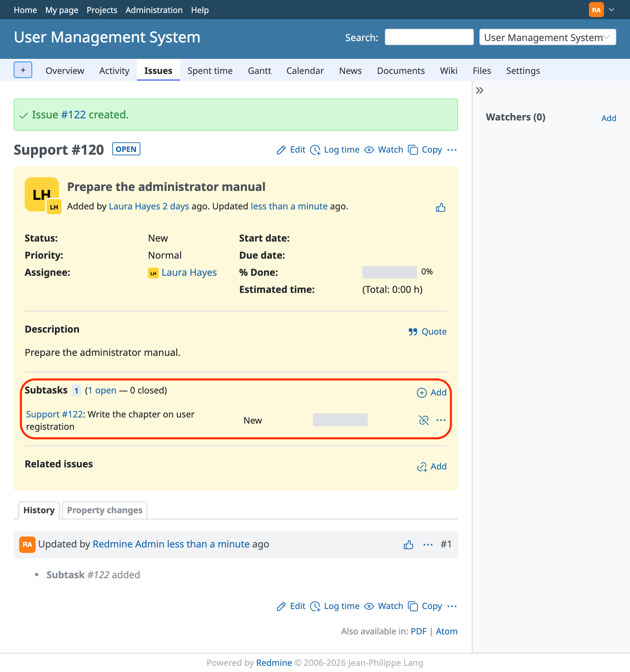Image resolution: width=630 pixels, height=672 pixels.
Task: Open bottom issue actions ellipsis menu
Action: (x=452, y=606)
